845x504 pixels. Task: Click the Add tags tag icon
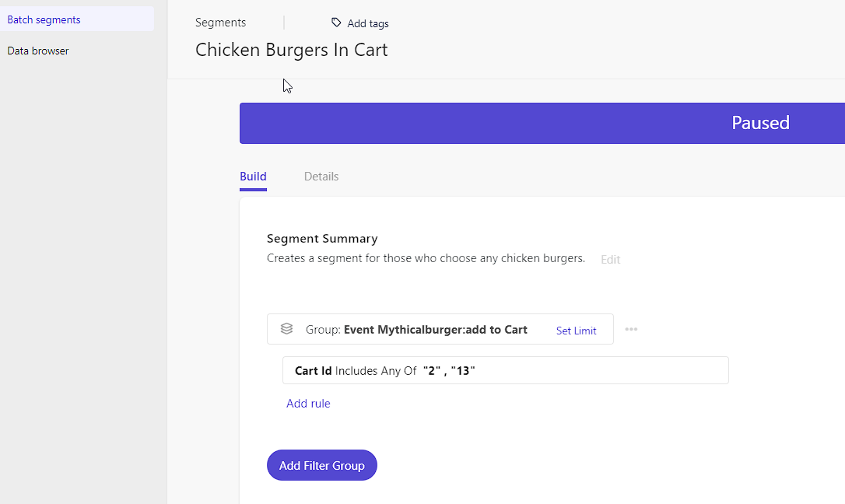pyautogui.click(x=335, y=23)
